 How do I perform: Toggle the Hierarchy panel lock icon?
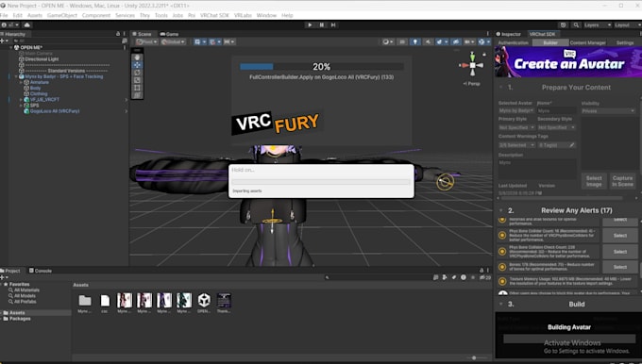click(118, 34)
